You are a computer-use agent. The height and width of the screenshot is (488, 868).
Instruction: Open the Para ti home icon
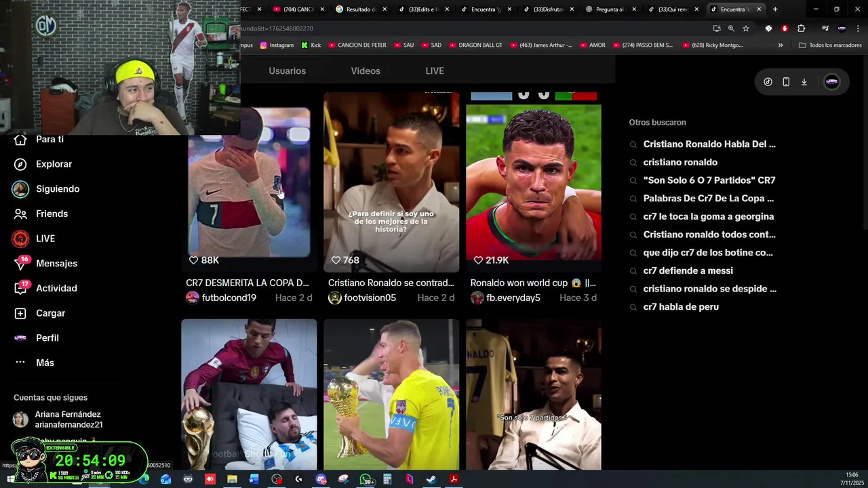point(20,139)
